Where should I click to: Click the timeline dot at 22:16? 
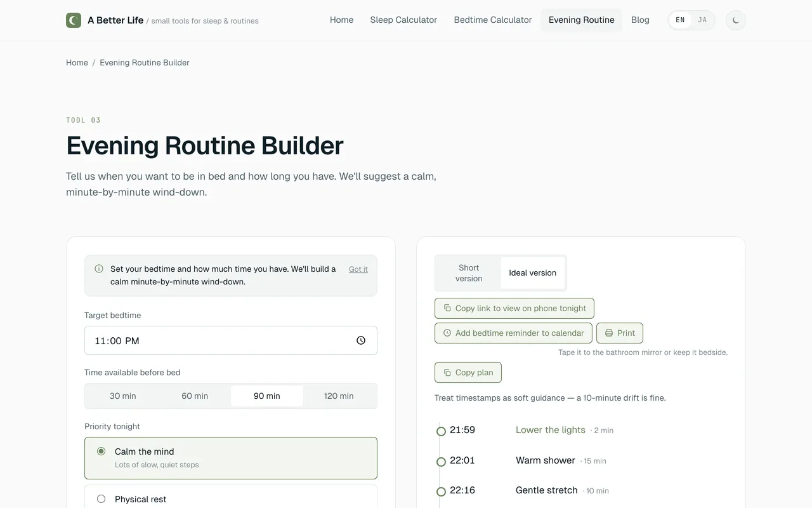441,491
